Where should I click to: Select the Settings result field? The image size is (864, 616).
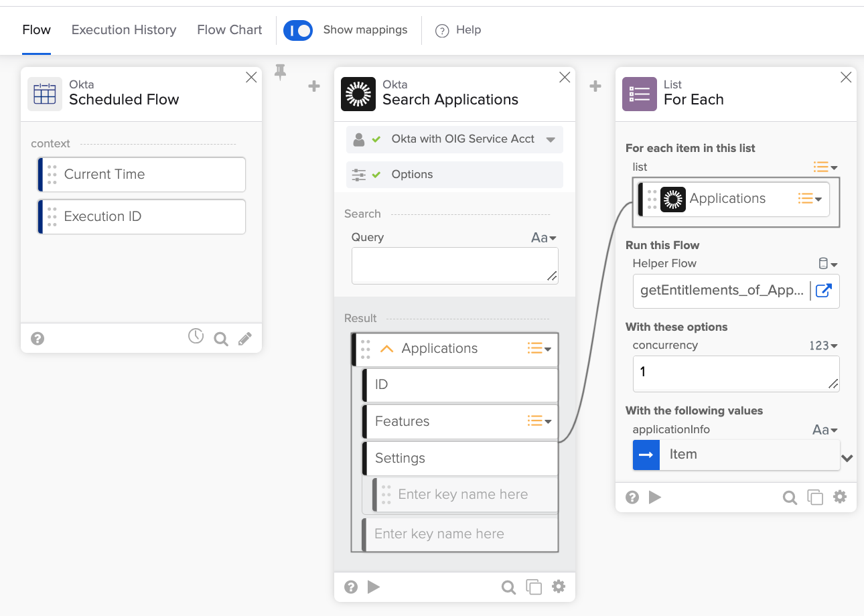point(460,459)
